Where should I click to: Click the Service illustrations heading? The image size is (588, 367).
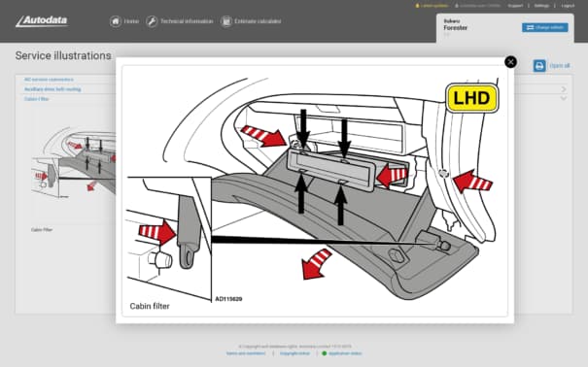pyautogui.click(x=63, y=55)
